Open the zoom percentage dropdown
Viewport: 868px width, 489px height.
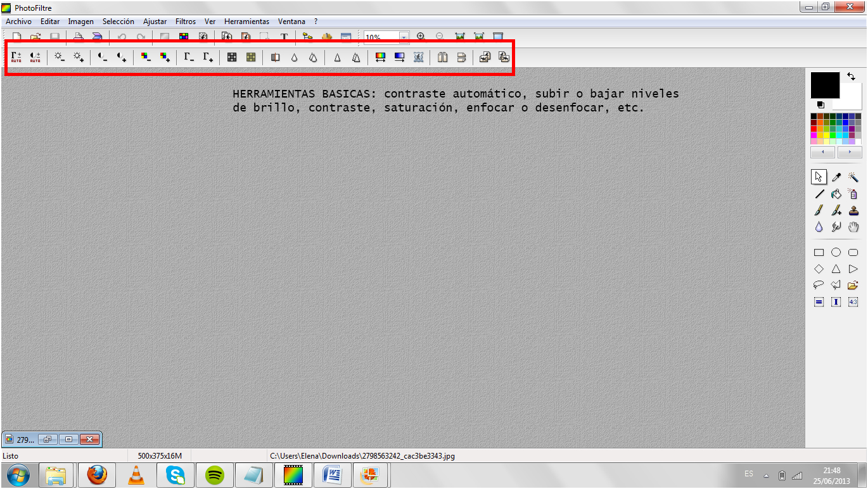point(404,37)
